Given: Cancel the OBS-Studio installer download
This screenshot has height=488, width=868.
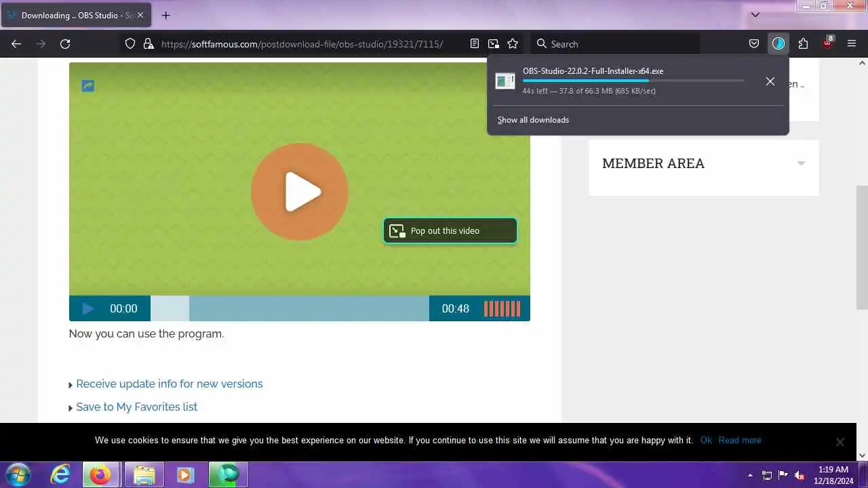Looking at the screenshot, I should [770, 81].
